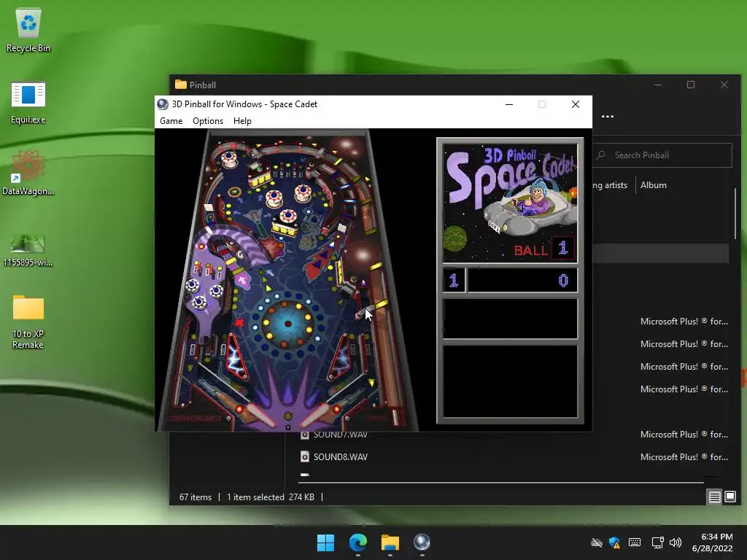Close the 3D Pinball window

coord(576,104)
